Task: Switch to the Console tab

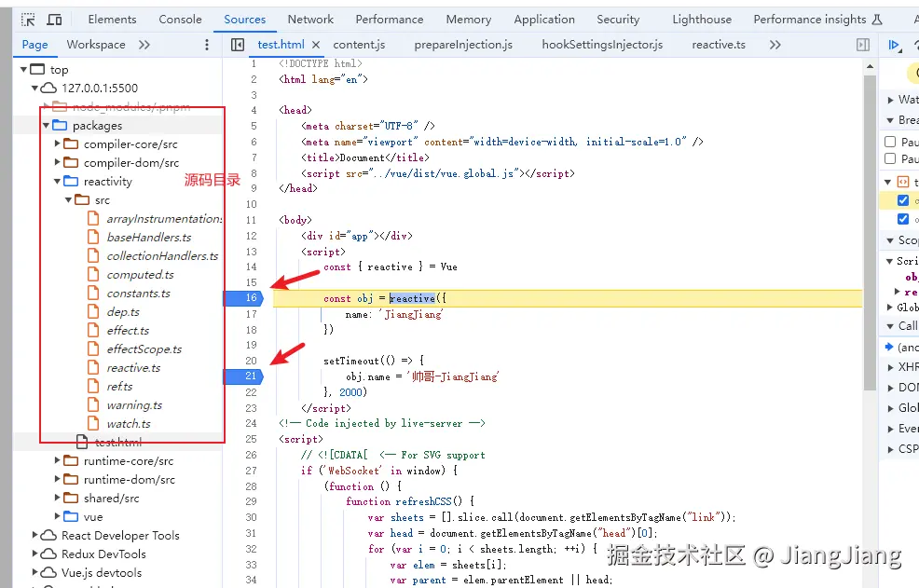Action: [x=180, y=20]
